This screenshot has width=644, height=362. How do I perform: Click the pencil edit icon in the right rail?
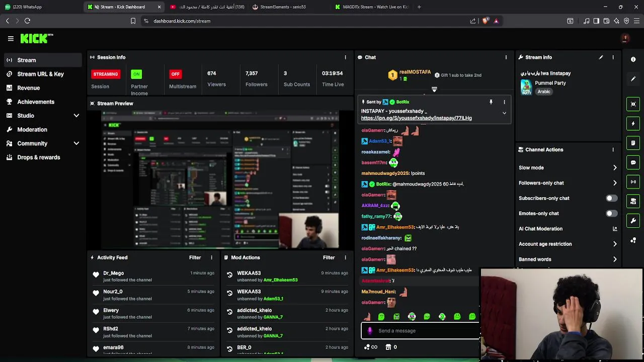point(633,79)
